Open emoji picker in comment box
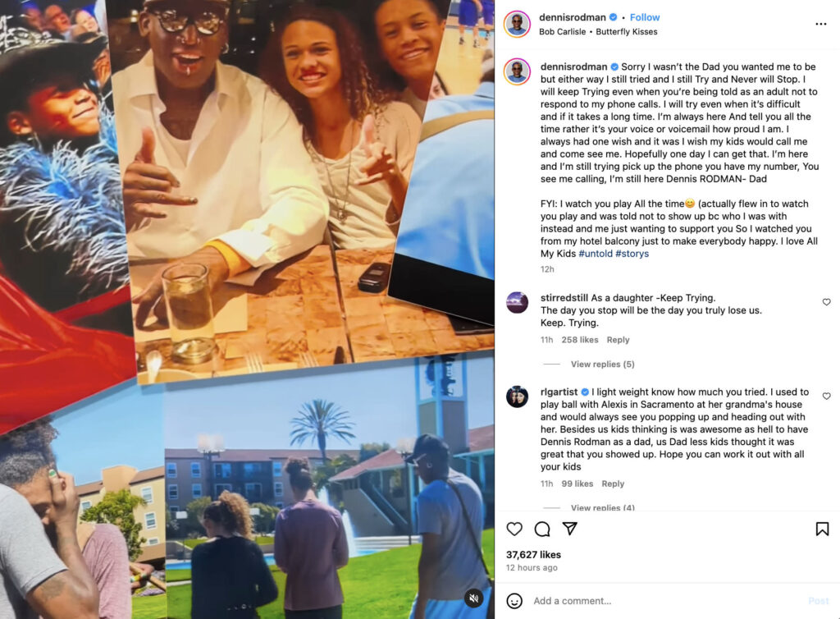840x619 pixels. [514, 601]
